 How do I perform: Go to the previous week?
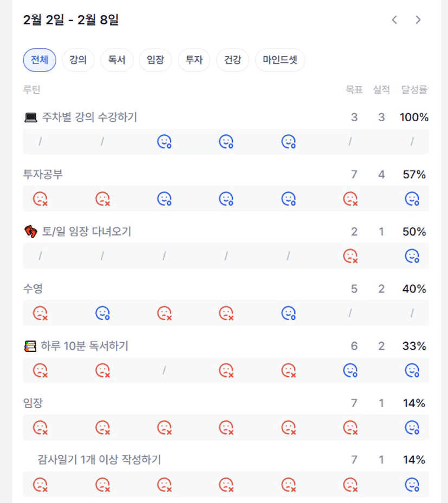point(394,20)
